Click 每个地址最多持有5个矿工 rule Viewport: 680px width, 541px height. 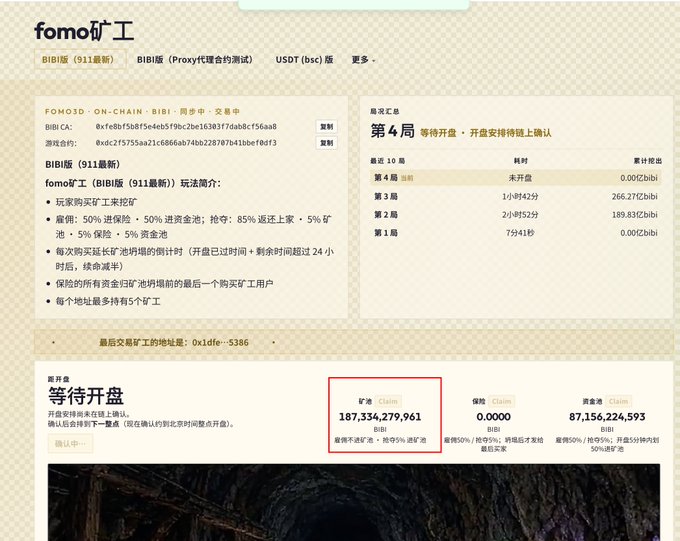click(108, 301)
